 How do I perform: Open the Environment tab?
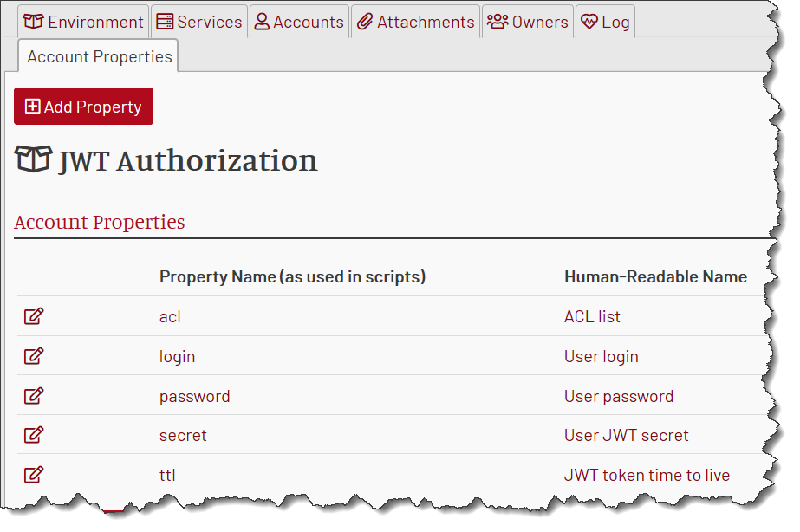point(83,22)
